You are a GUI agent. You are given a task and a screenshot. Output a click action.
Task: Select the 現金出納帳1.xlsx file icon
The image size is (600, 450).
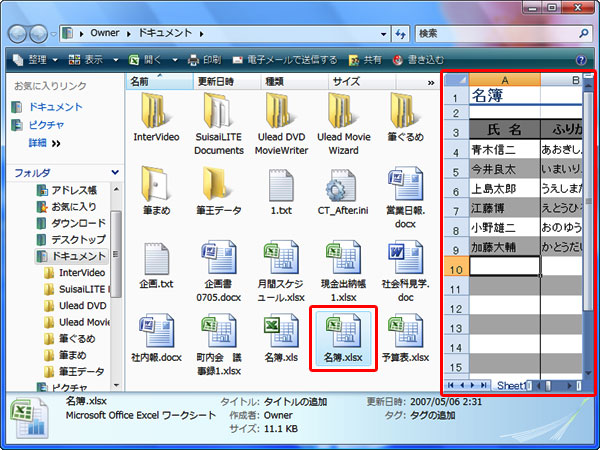pos(344,257)
